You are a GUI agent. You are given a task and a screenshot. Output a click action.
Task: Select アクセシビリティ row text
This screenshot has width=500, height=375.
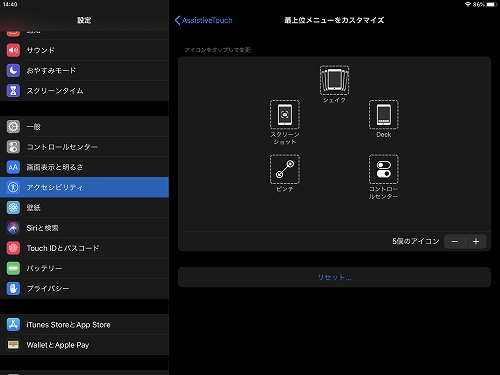tap(55, 187)
